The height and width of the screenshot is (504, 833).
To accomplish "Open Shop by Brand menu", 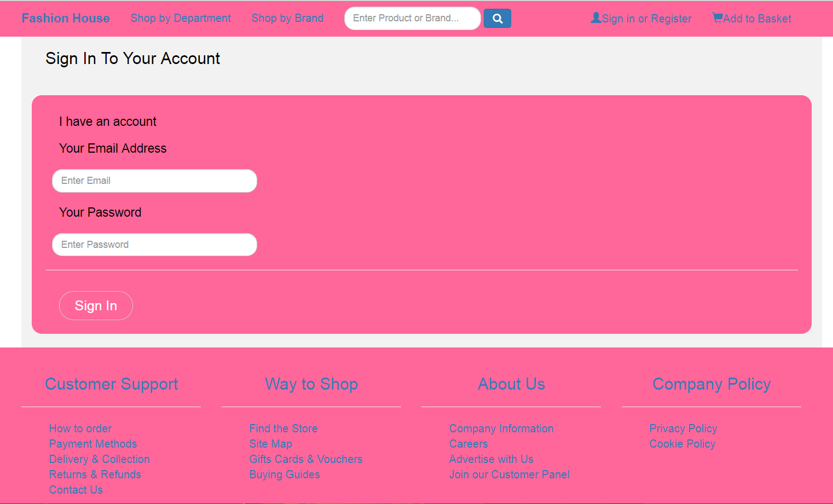I will coord(287,18).
